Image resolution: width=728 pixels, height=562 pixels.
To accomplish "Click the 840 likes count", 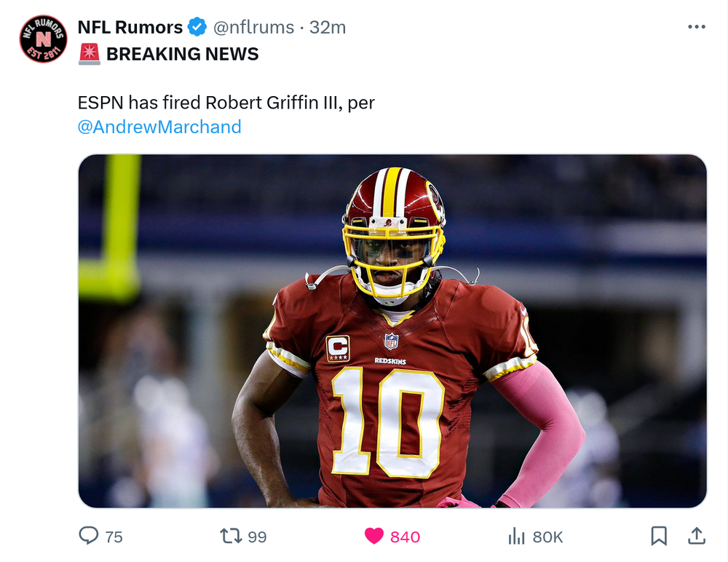I will [405, 537].
